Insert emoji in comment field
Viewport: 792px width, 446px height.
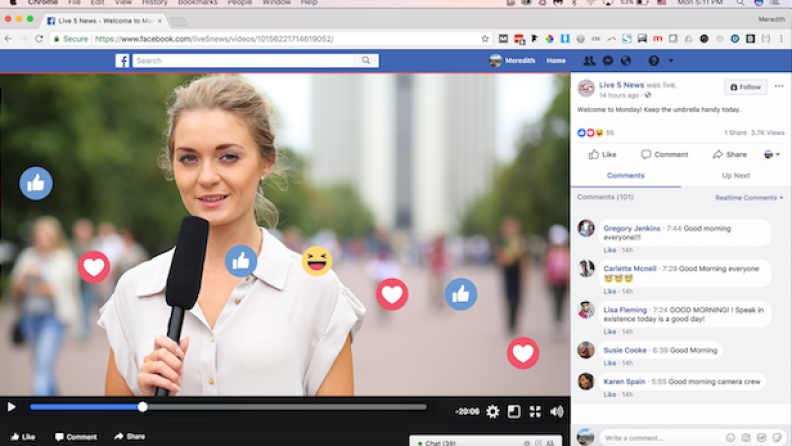[x=730, y=437]
